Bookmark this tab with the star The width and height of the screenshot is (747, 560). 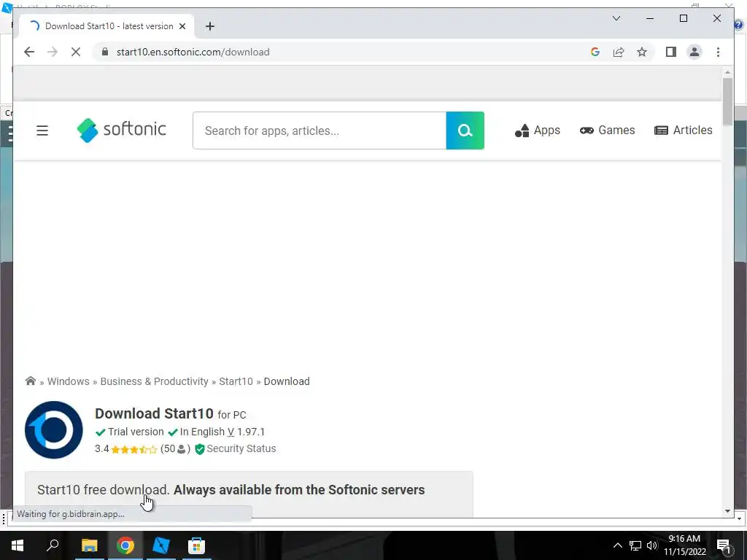(x=642, y=52)
